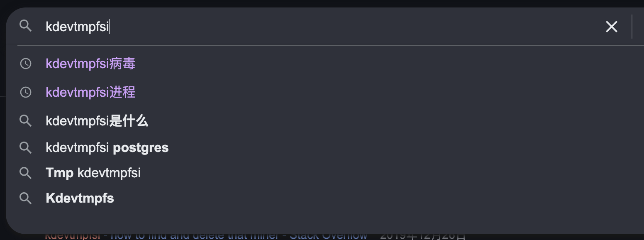Select the kdevtmpfsi进程 history suggestion
644x240 pixels.
click(90, 92)
